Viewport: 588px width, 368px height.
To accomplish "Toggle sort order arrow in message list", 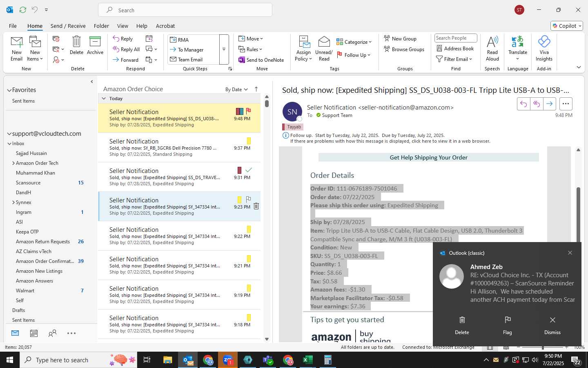I will tap(256, 89).
